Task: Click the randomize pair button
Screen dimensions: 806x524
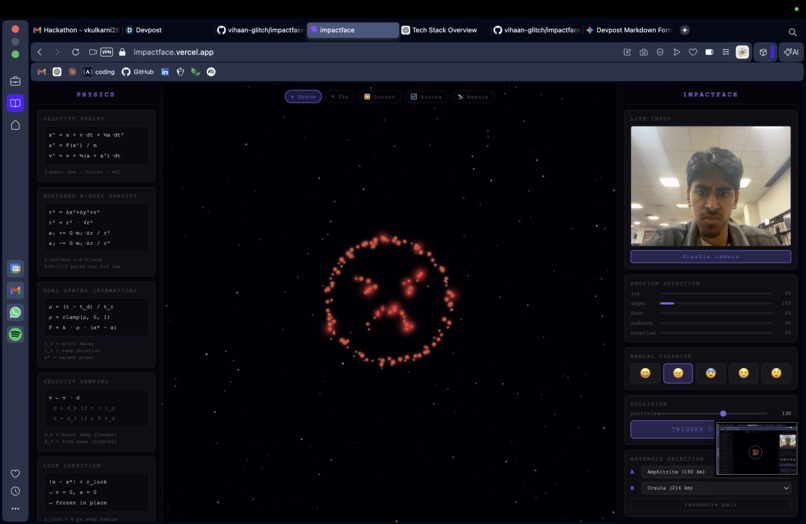Action: click(x=710, y=504)
